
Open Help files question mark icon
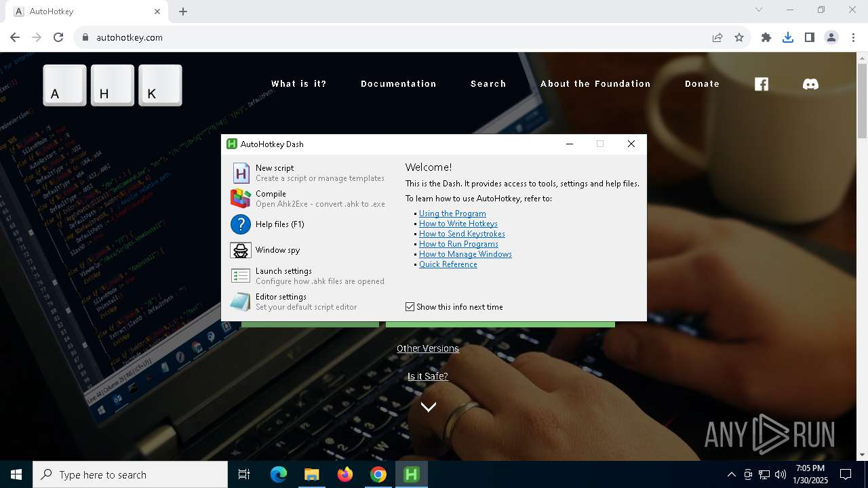click(x=241, y=224)
